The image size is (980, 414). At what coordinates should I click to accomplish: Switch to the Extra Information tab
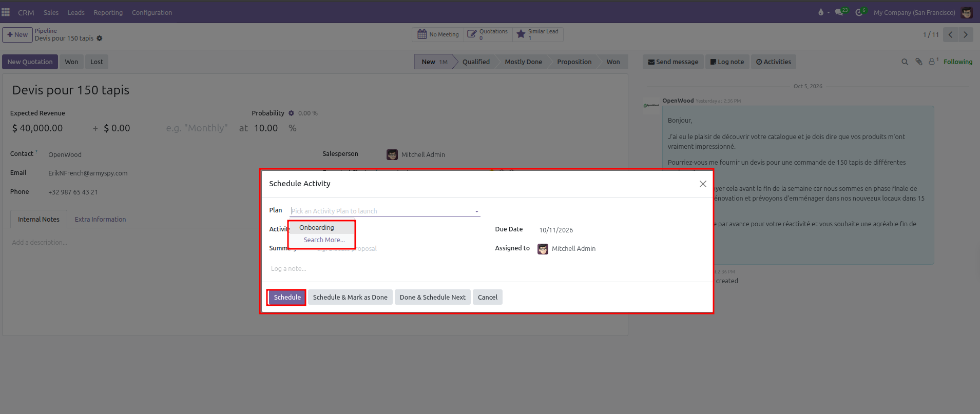pos(100,219)
